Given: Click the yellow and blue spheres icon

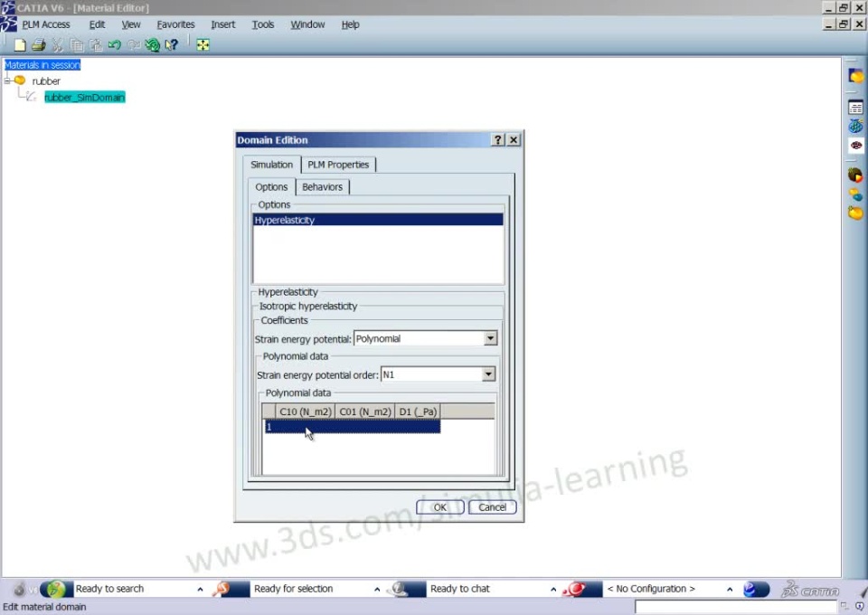Looking at the screenshot, I should point(856,194).
